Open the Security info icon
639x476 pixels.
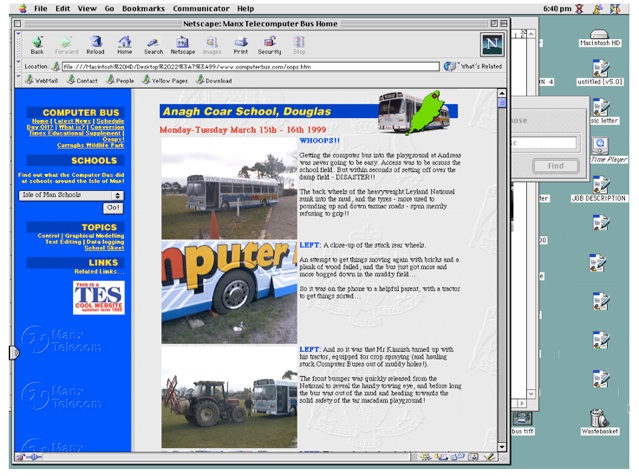point(270,43)
